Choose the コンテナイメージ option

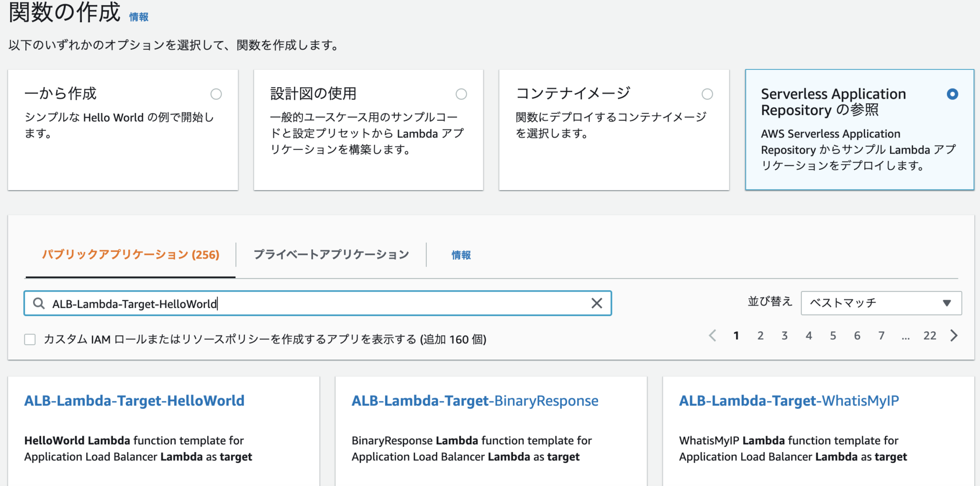click(x=707, y=94)
